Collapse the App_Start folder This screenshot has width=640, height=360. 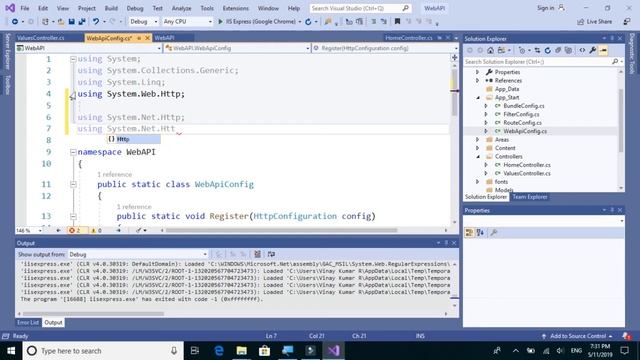click(478, 98)
